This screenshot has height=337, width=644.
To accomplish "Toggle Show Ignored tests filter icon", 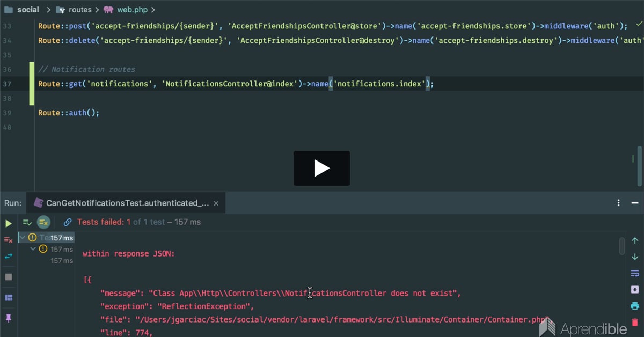I will click(43, 222).
